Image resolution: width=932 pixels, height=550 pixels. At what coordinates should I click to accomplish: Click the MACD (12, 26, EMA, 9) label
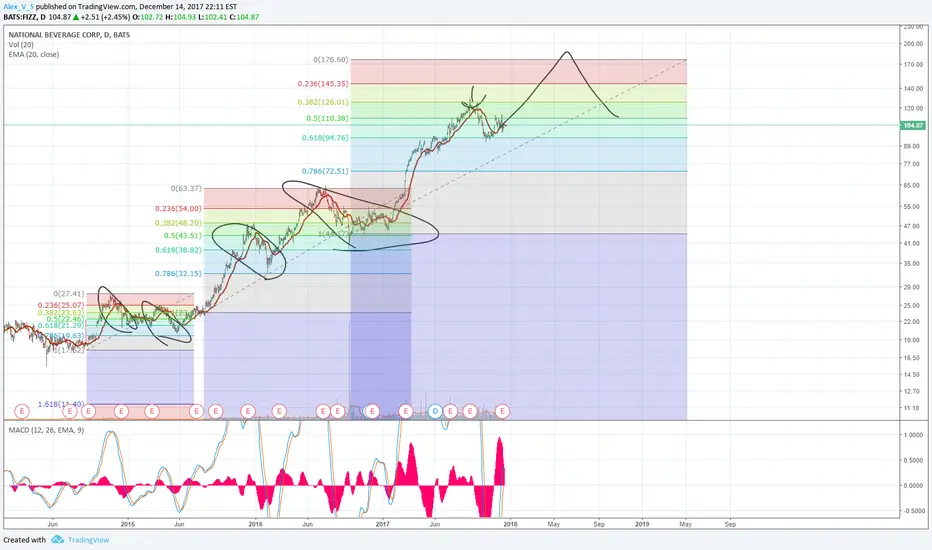[x=46, y=430]
